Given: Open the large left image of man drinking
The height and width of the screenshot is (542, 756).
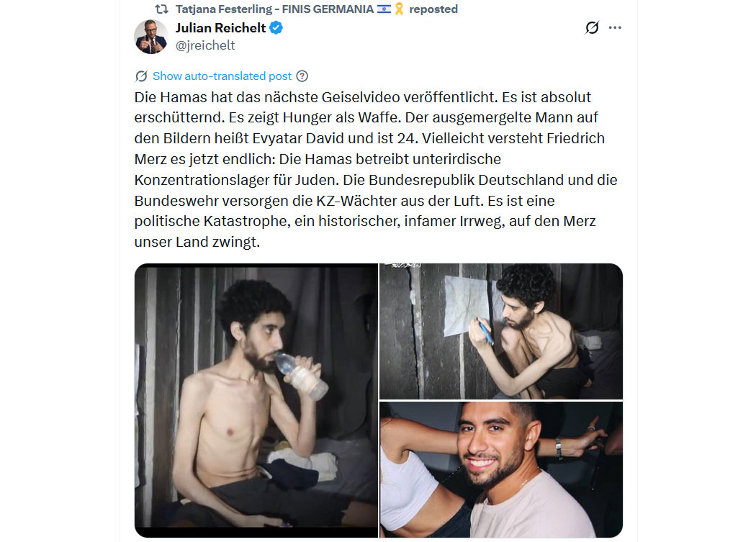Looking at the screenshot, I should [x=256, y=400].
